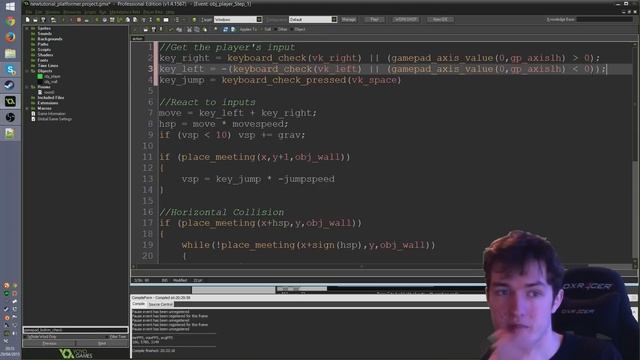Select the Scripts folder in resource tree
This screenshot has width=640, height=360.
coord(44,50)
